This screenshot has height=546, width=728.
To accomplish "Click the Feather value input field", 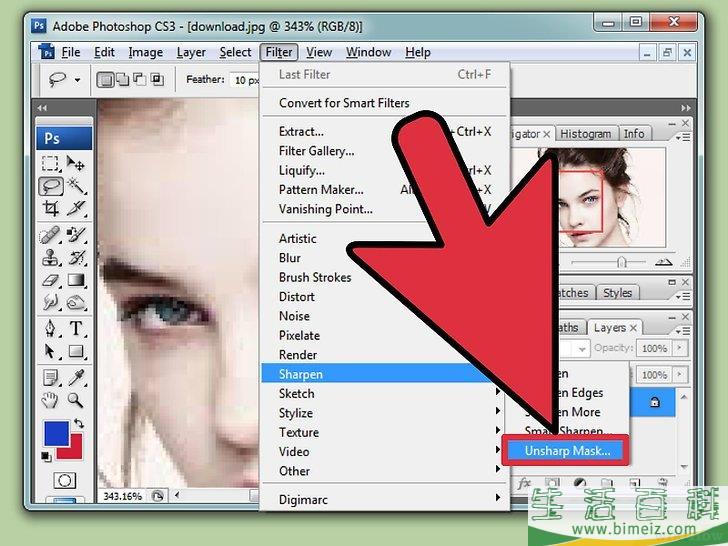I will click(246, 80).
